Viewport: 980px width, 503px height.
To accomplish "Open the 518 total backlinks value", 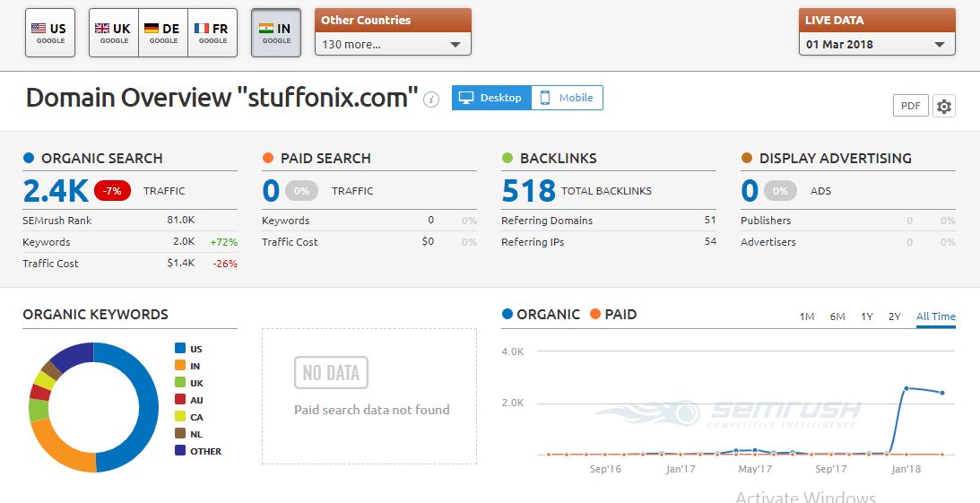I will (x=528, y=191).
